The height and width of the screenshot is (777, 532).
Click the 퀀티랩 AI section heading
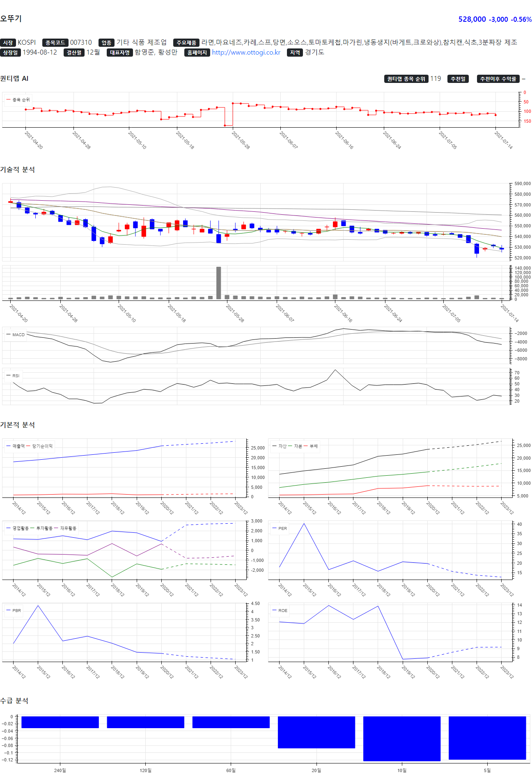pos(14,78)
